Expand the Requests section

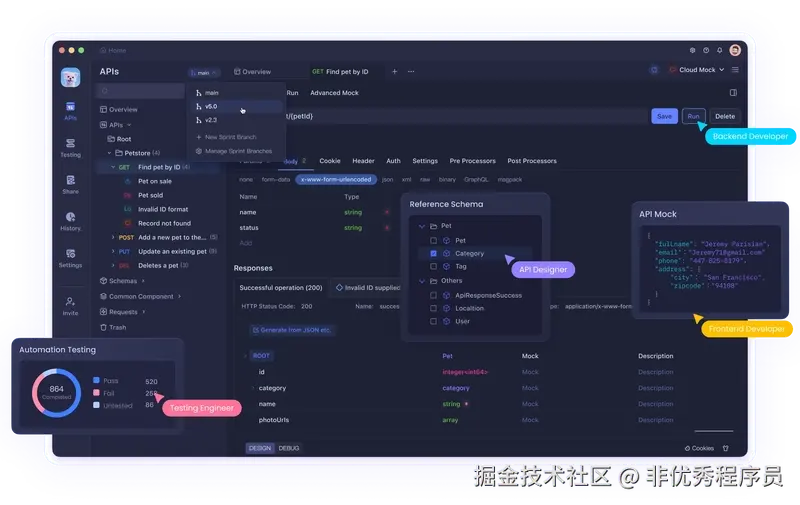coord(144,312)
